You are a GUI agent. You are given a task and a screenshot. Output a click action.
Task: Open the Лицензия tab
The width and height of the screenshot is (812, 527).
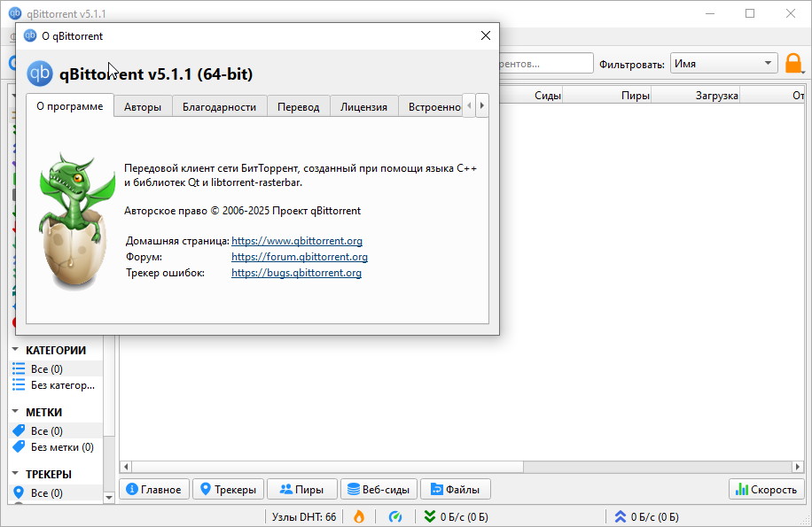(363, 107)
